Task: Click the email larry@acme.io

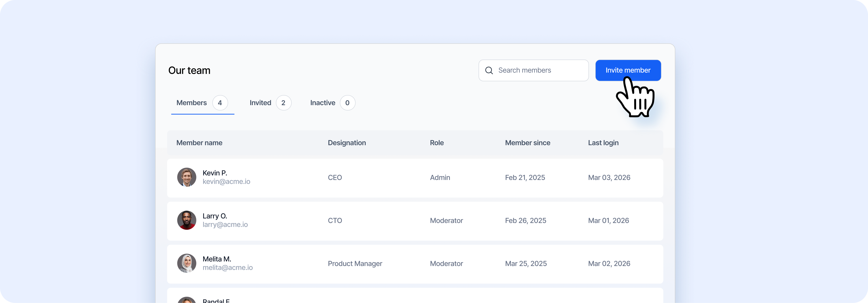Action: coord(225,225)
